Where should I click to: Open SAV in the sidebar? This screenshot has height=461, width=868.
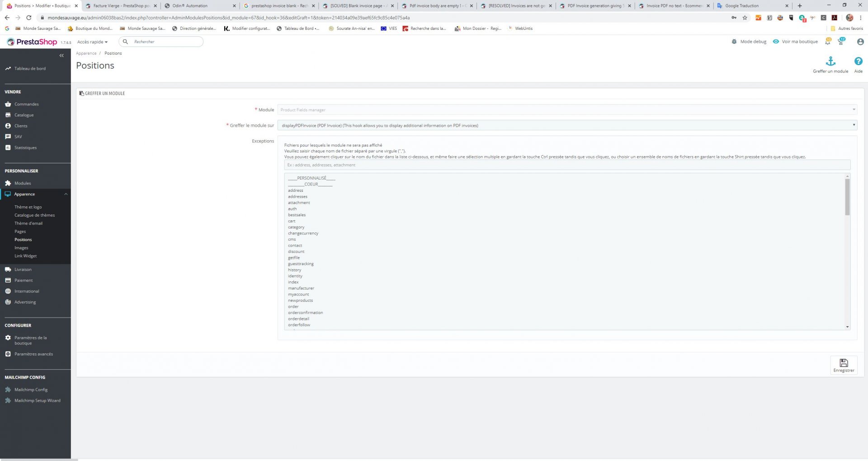(18, 137)
